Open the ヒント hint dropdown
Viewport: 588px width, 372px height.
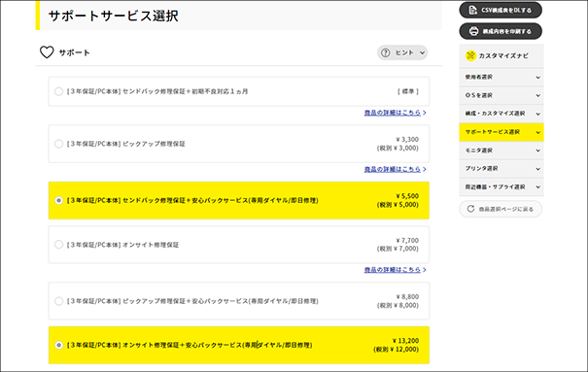coord(402,52)
